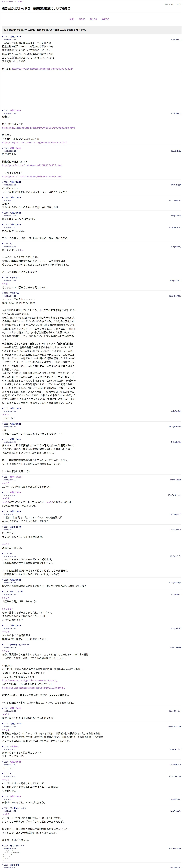The height and width of the screenshot is (868, 186).
Task: Select ID:ji0kTy0o on post 0001
Action: (176, 40)
